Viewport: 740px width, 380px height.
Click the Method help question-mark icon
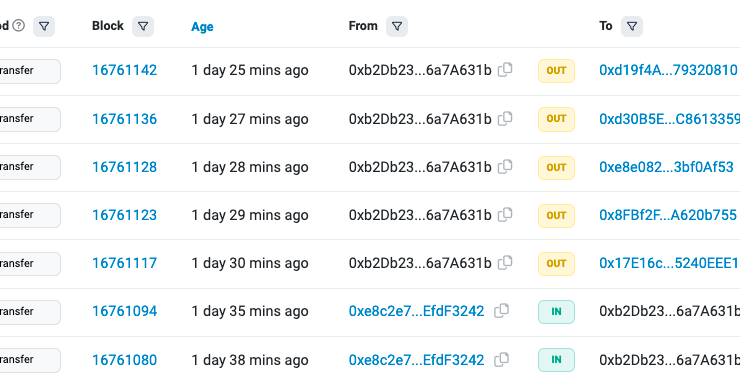click(x=18, y=25)
